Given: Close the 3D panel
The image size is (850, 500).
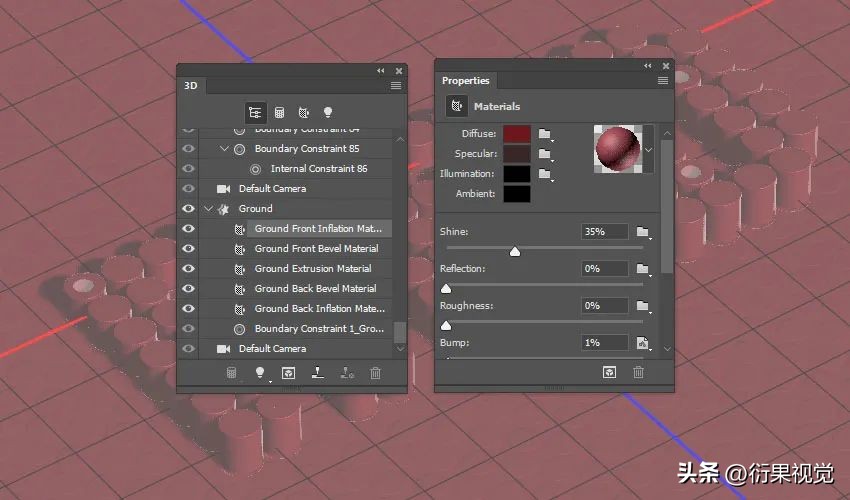Looking at the screenshot, I should (x=398, y=70).
